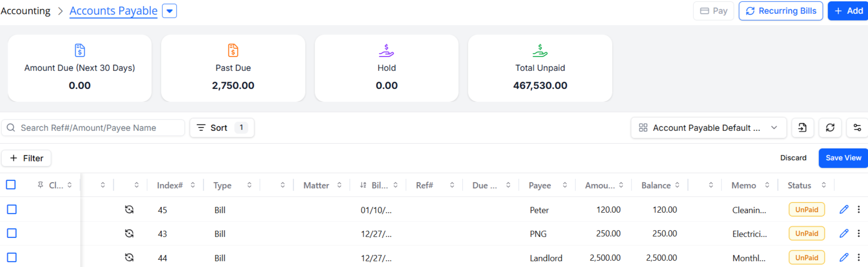868x267 pixels.
Task: Click recurring icon on Landlord bill row
Action: coord(129,257)
